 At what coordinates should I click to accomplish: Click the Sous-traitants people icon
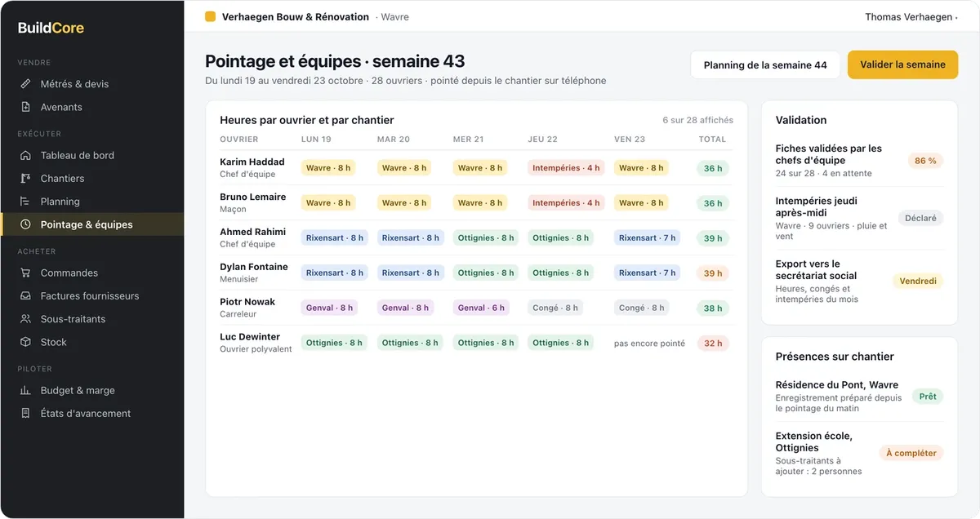click(25, 319)
